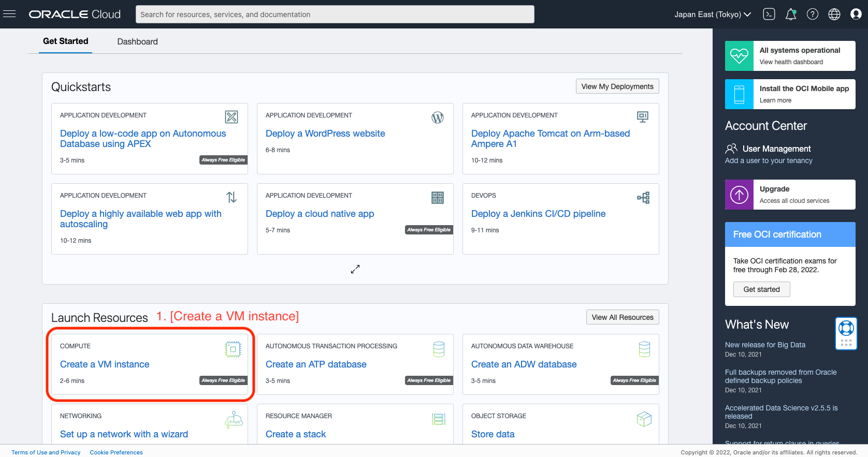Click the Jenkins pipeline DevOps icon
Screen dimensions: 868x457
tap(643, 197)
